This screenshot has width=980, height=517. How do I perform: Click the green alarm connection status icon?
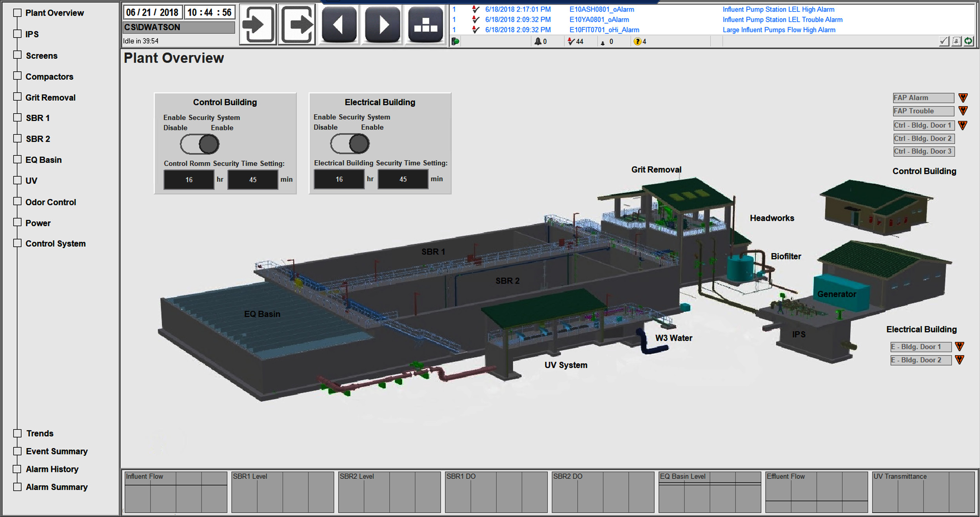click(x=456, y=41)
